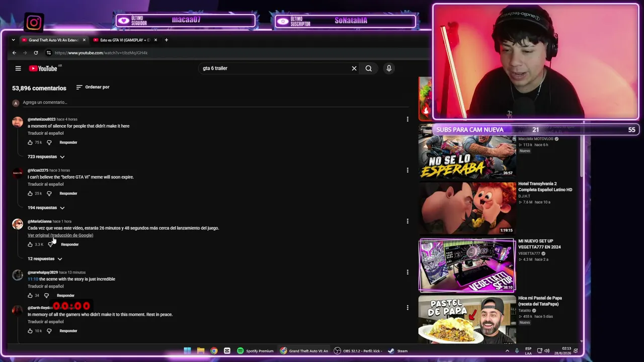Switch to OBS from taskbar
This screenshot has height=362, width=644.
tap(358, 351)
